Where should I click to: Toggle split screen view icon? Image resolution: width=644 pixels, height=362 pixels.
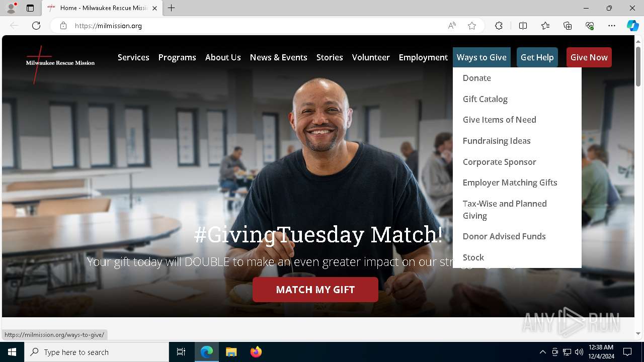523,26
